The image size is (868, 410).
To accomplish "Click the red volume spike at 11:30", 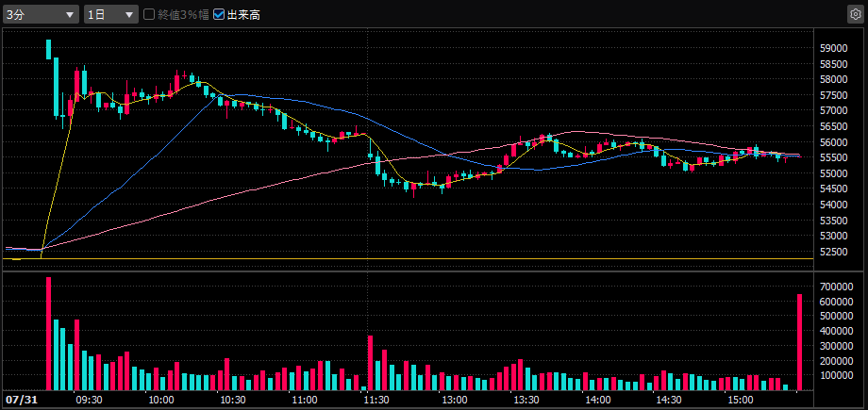I will pyautogui.click(x=371, y=363).
